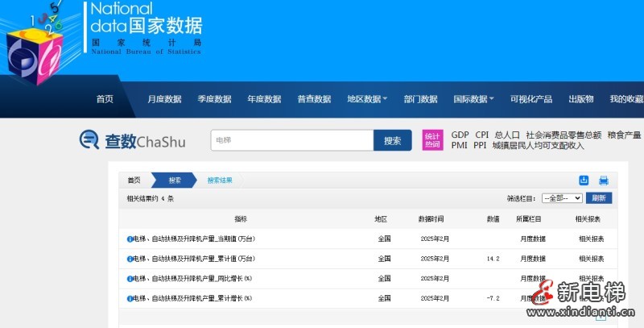Click 月度数据 link in 累计值 row
The height and width of the screenshot is (328, 644).
(x=533, y=259)
